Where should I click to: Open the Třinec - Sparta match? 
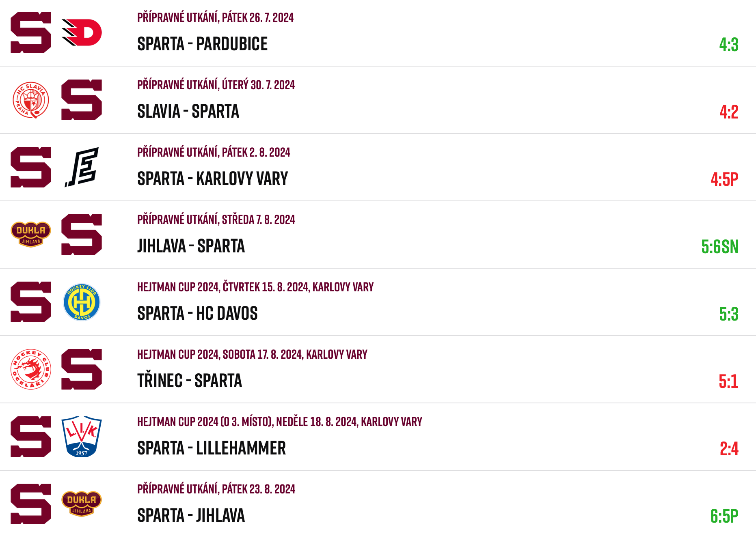pyautogui.click(x=190, y=381)
